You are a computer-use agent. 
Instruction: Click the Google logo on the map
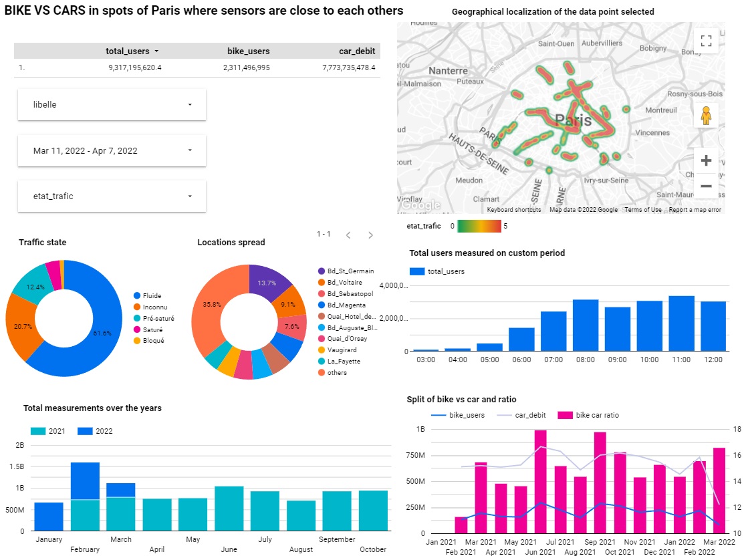[x=421, y=204]
